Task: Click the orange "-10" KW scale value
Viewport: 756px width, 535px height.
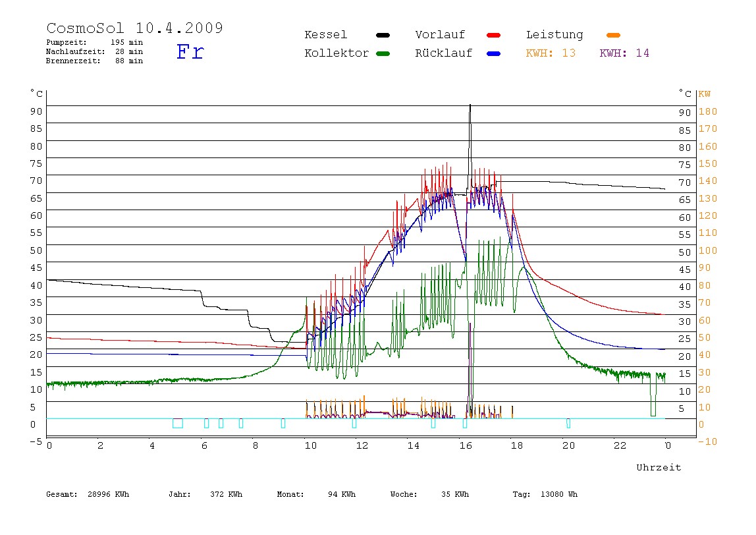Action: click(707, 441)
